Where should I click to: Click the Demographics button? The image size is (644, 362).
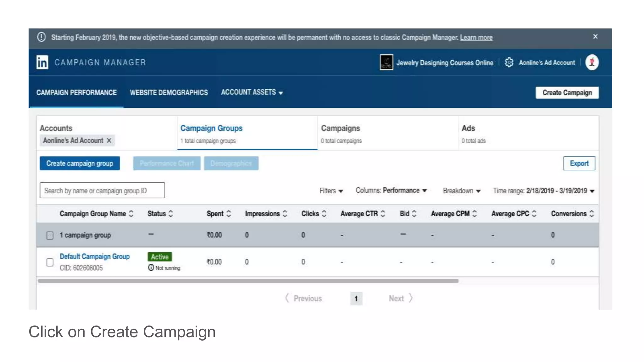point(231,163)
